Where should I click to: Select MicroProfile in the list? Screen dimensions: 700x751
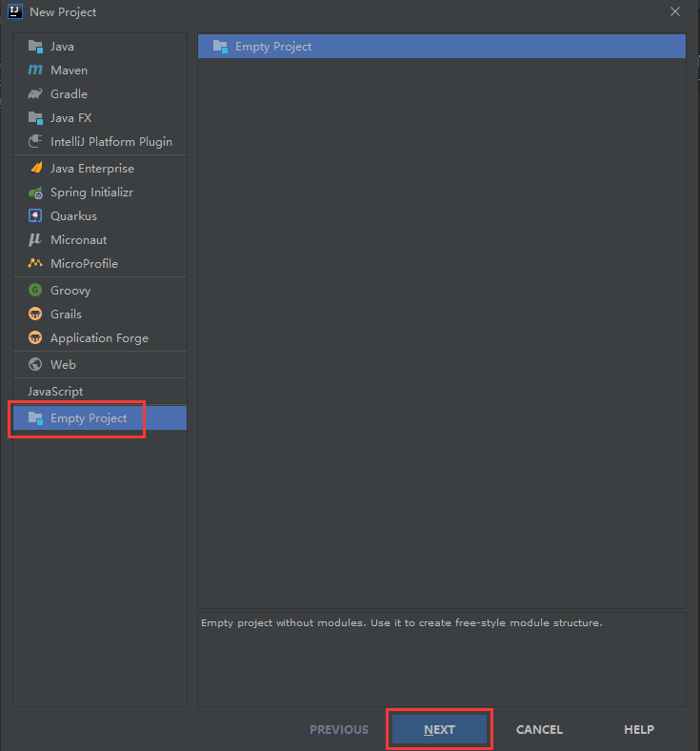[x=100, y=263]
